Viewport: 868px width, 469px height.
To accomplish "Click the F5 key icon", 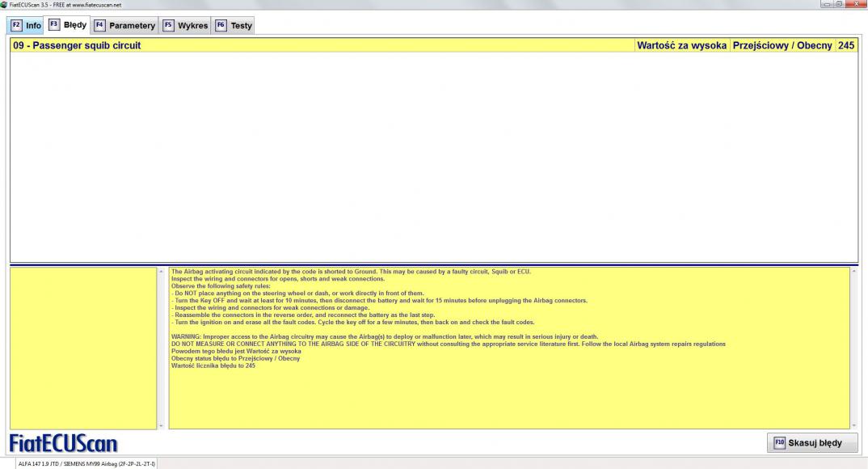I will pos(168,25).
